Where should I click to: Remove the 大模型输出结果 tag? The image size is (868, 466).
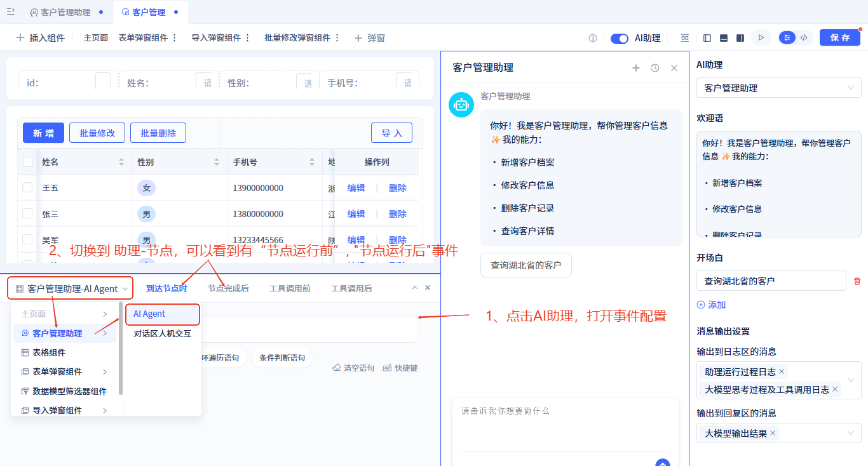pos(773,433)
